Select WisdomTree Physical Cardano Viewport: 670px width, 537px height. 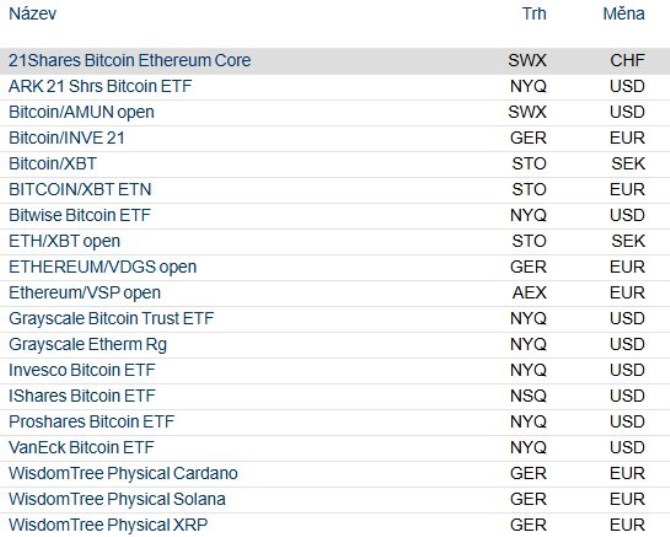(123, 473)
